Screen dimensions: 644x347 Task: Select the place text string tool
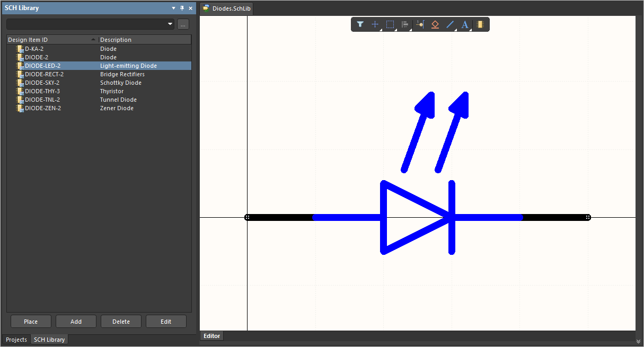coord(465,24)
